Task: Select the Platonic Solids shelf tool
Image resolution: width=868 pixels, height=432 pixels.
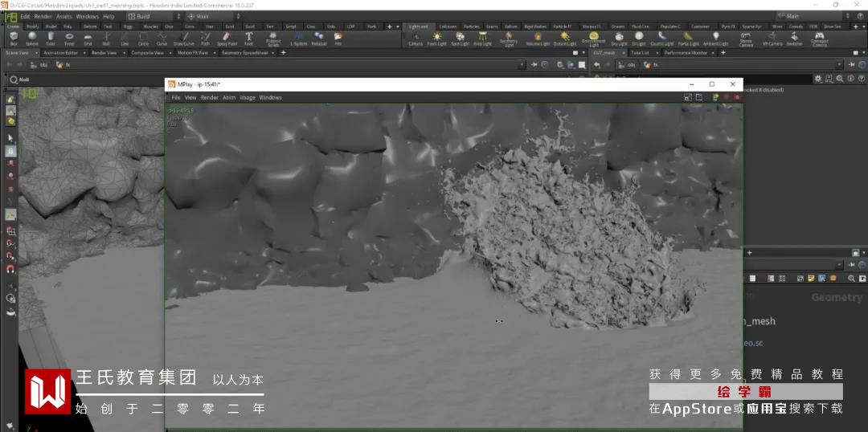Action: click(273, 39)
